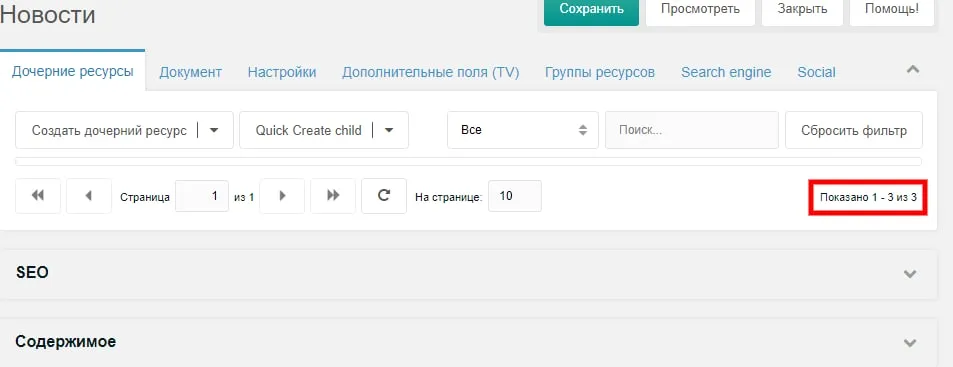Jump to last page of grid
Screen dimensions: 953x367
[333, 196]
